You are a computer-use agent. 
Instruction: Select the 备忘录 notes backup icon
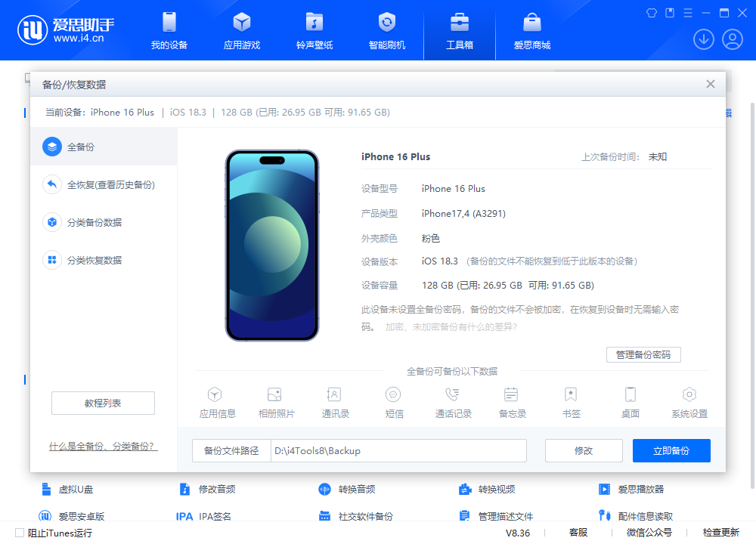[511, 400]
